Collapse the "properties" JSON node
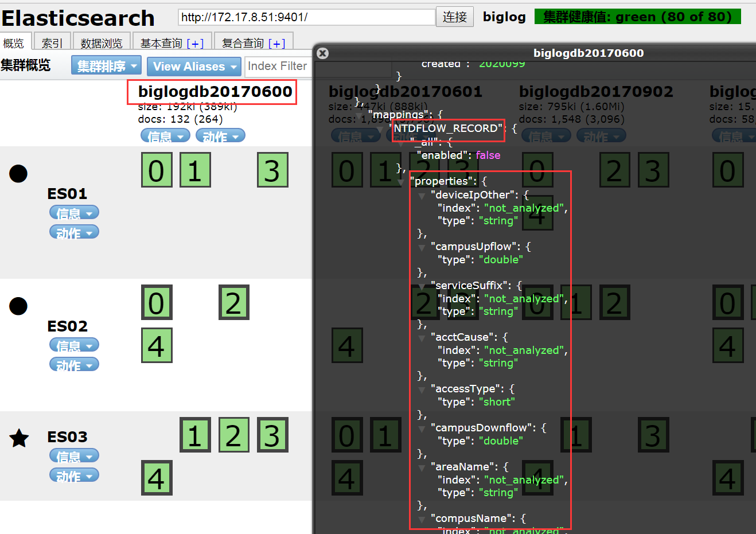This screenshot has height=534, width=756. tap(402, 182)
